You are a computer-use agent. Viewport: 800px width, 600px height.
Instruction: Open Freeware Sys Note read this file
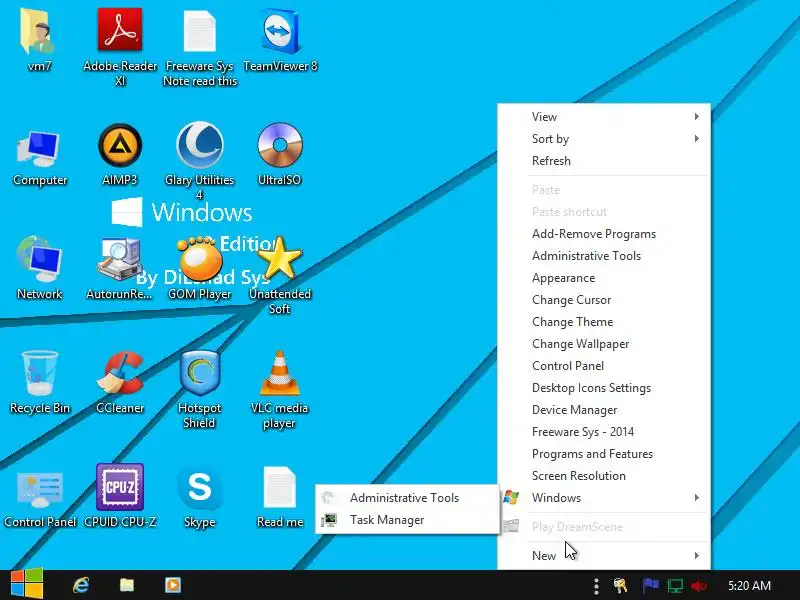199,32
